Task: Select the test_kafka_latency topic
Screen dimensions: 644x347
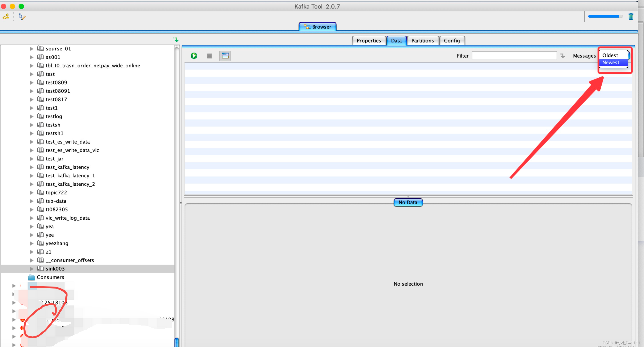Action: click(x=67, y=167)
